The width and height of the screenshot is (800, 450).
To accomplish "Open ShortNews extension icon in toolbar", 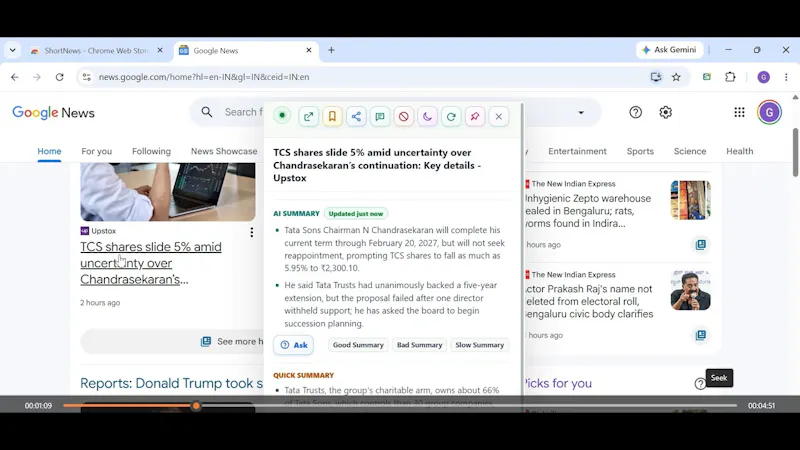I will pyautogui.click(x=707, y=77).
